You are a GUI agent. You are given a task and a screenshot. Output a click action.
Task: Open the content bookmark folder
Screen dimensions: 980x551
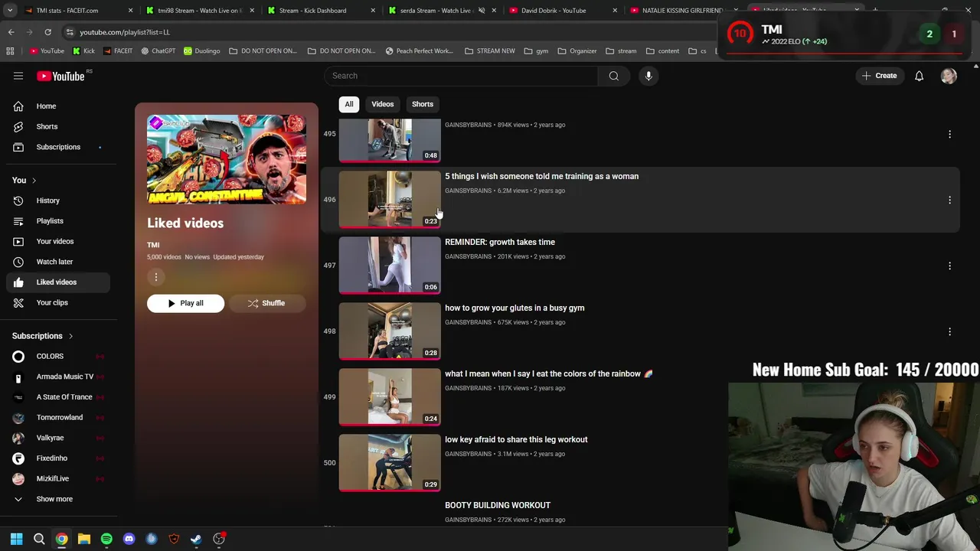662,51
